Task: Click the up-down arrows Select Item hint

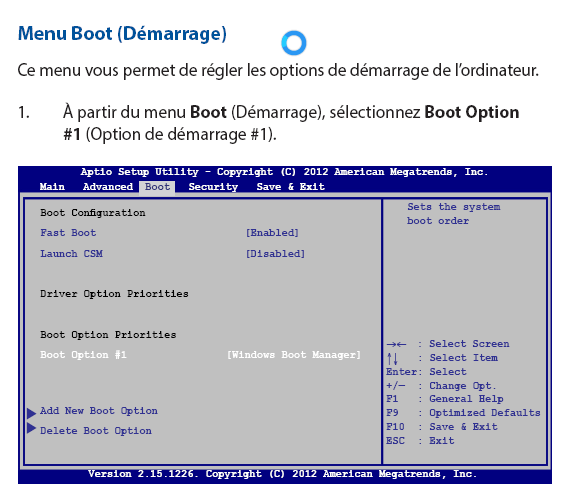Action: point(442,358)
